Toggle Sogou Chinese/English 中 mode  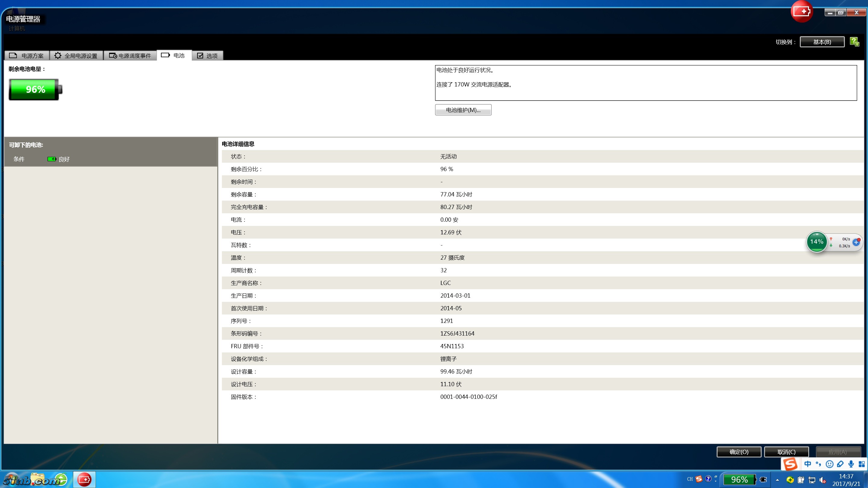pos(808,464)
